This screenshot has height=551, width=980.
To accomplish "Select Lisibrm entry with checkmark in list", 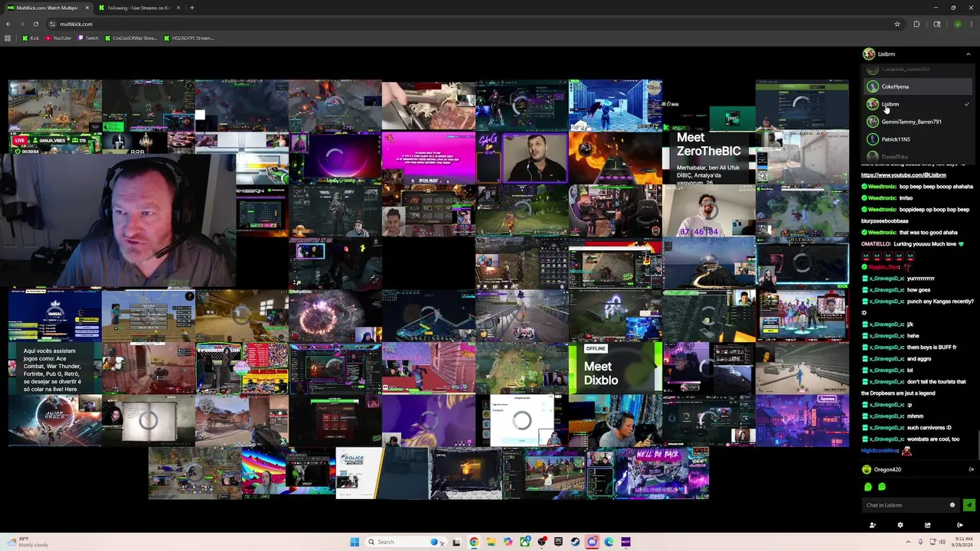I will pos(917,104).
